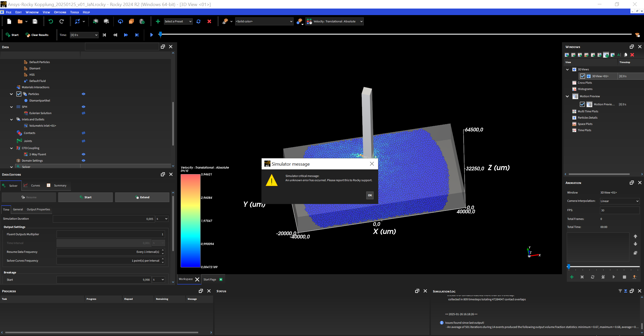Viewport: 644px width, 336px height.
Task: Delete the preset with the red X icon
Action: point(209,21)
